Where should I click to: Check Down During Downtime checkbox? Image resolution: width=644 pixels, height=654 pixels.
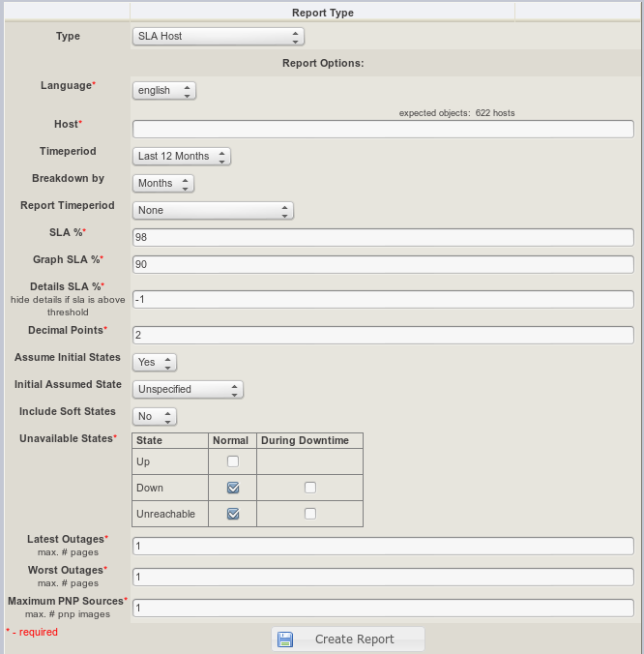[310, 488]
